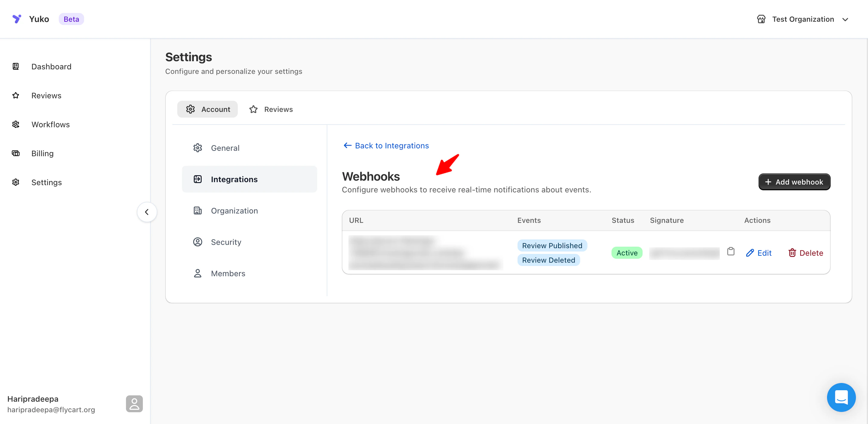Click the Review Published event badge

[552, 245]
